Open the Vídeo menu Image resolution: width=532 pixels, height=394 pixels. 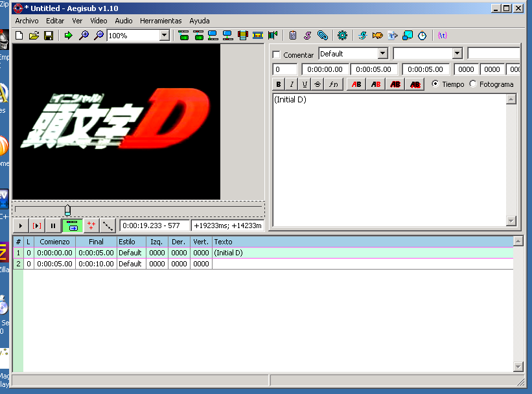coord(98,21)
